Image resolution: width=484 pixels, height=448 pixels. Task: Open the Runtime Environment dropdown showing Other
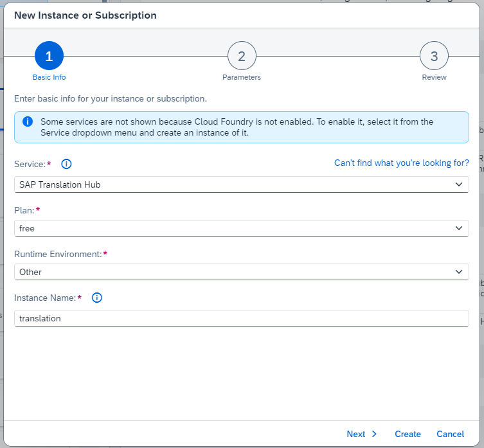[x=242, y=272]
